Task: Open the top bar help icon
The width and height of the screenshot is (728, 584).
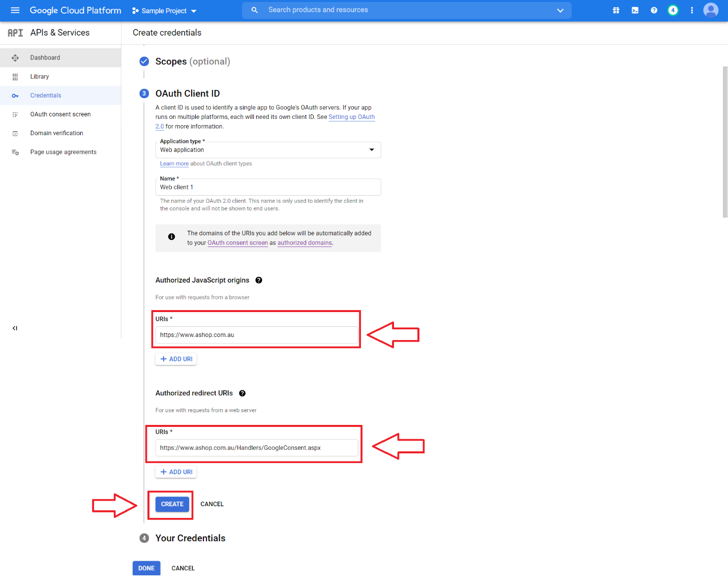Action: pyautogui.click(x=654, y=10)
